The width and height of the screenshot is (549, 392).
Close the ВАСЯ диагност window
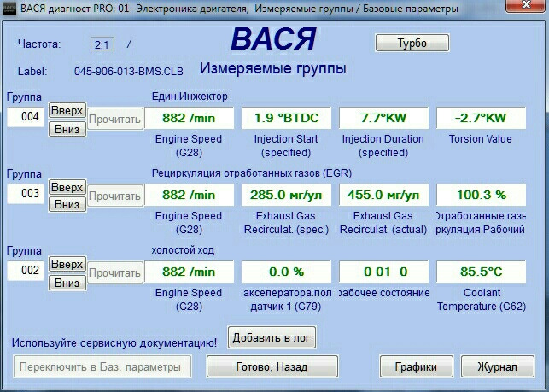click(x=526, y=5)
